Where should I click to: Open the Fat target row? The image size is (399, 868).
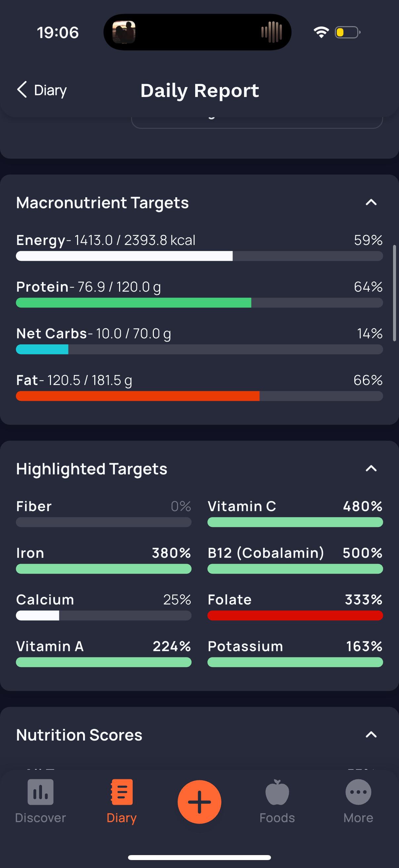click(199, 387)
